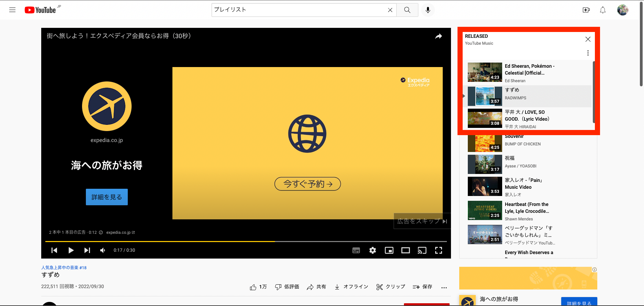Image resolution: width=644 pixels, height=306 pixels.
Task: Click the 今すぐ予約 button in the ad
Action: (x=308, y=184)
